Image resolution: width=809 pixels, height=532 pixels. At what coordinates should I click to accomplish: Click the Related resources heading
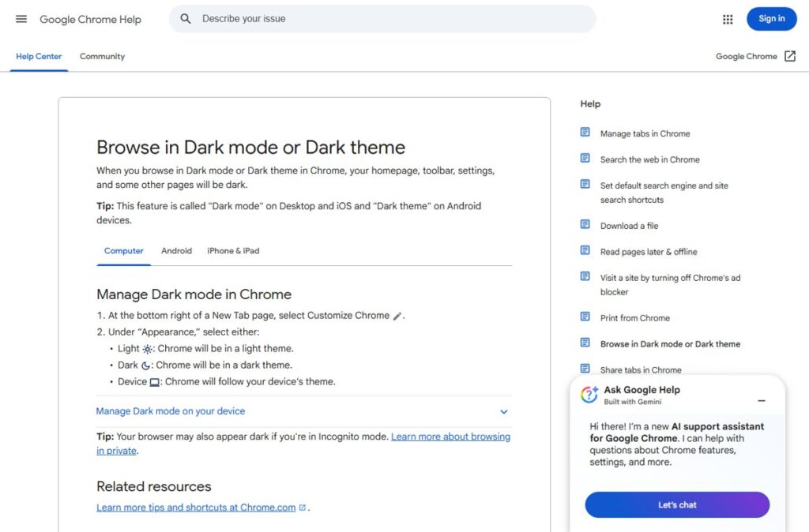point(154,486)
